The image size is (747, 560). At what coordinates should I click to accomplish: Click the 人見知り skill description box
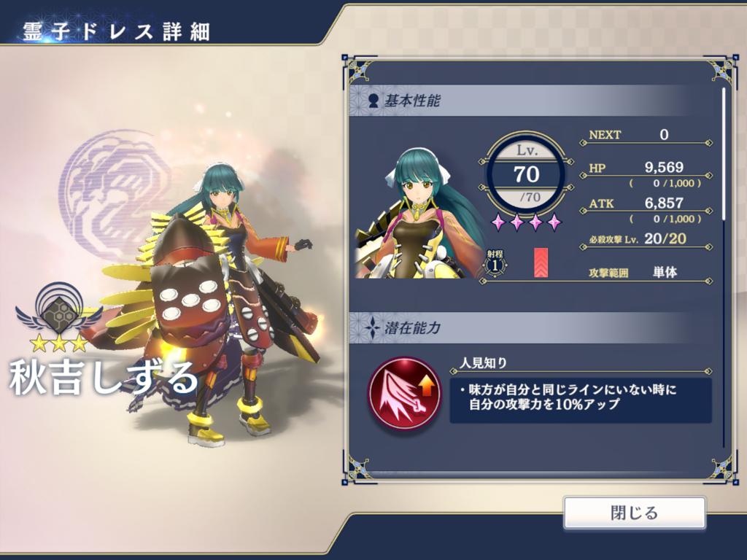coord(580,400)
